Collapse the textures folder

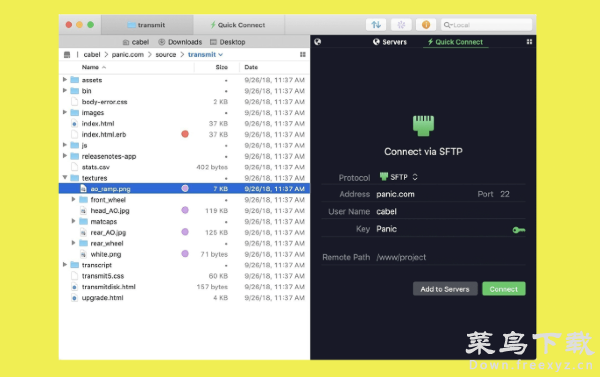[65, 178]
